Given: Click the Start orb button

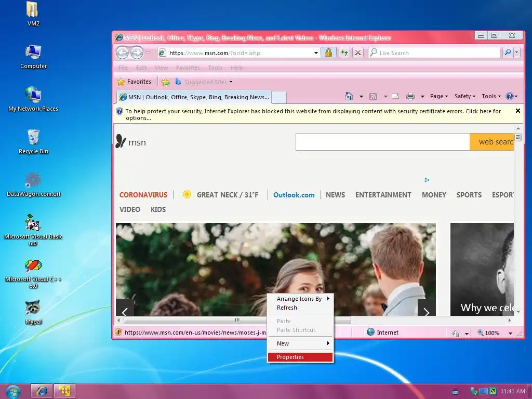Looking at the screenshot, I should tap(13, 392).
